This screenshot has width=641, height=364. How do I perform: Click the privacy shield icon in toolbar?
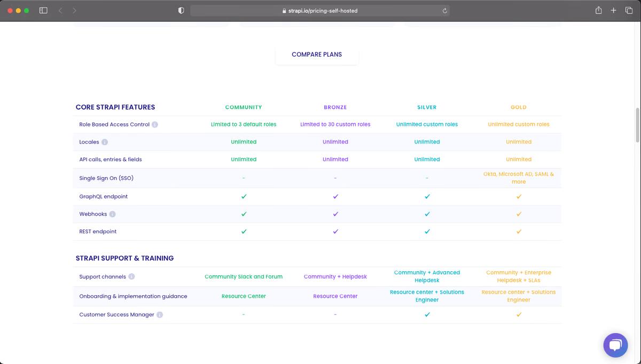click(181, 10)
